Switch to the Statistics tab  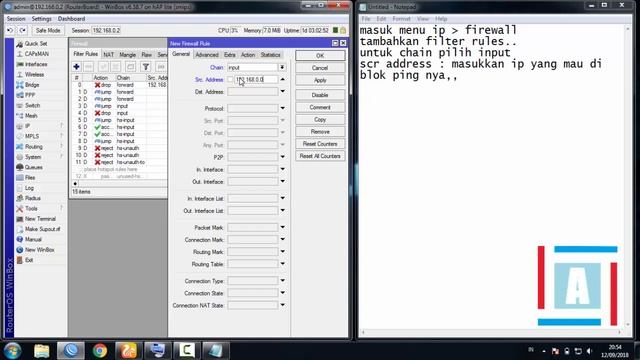(270, 55)
